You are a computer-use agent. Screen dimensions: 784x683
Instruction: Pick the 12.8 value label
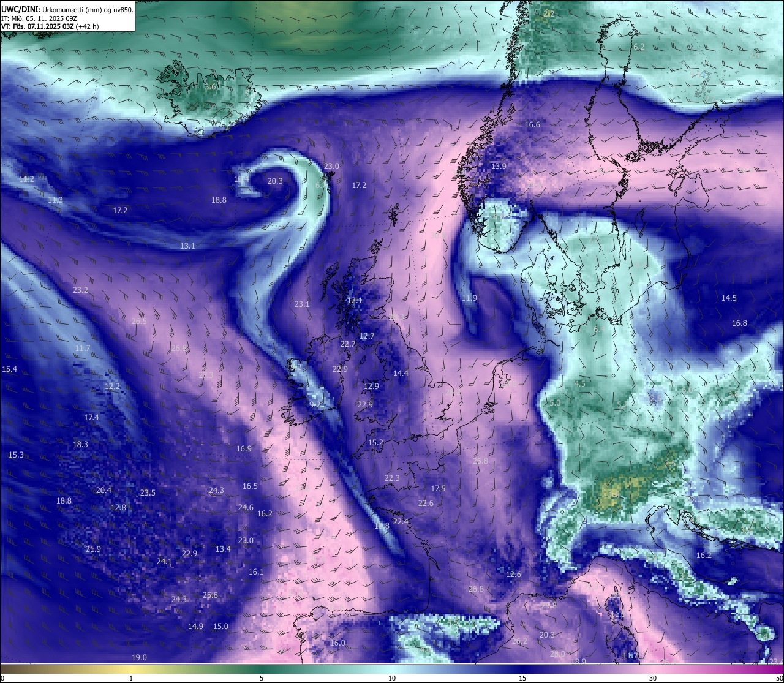click(x=118, y=508)
